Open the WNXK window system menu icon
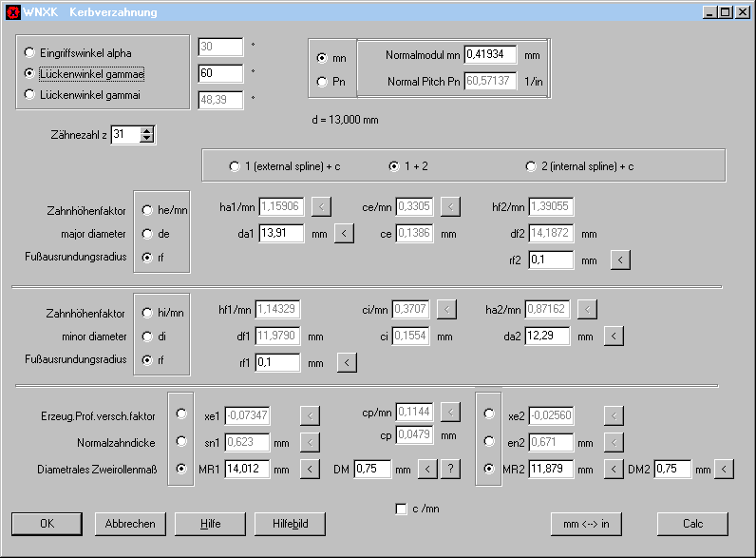 click(x=12, y=12)
